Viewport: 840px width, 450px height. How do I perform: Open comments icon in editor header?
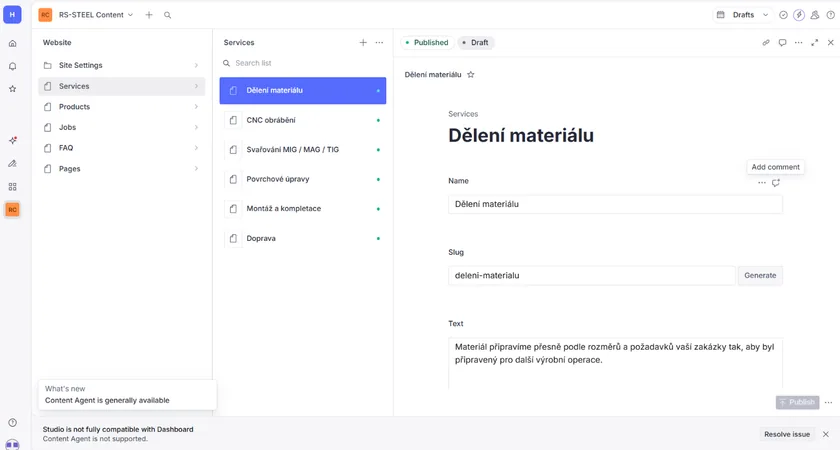coord(782,42)
